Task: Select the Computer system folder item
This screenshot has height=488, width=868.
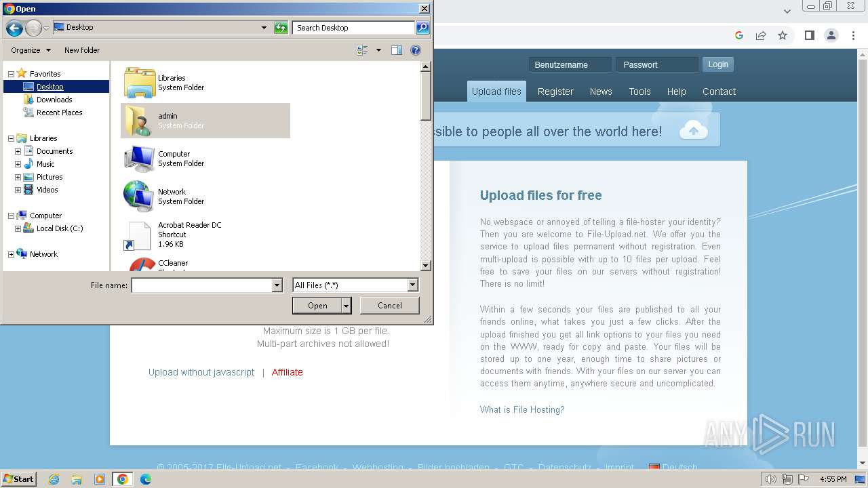Action: [x=205, y=159]
